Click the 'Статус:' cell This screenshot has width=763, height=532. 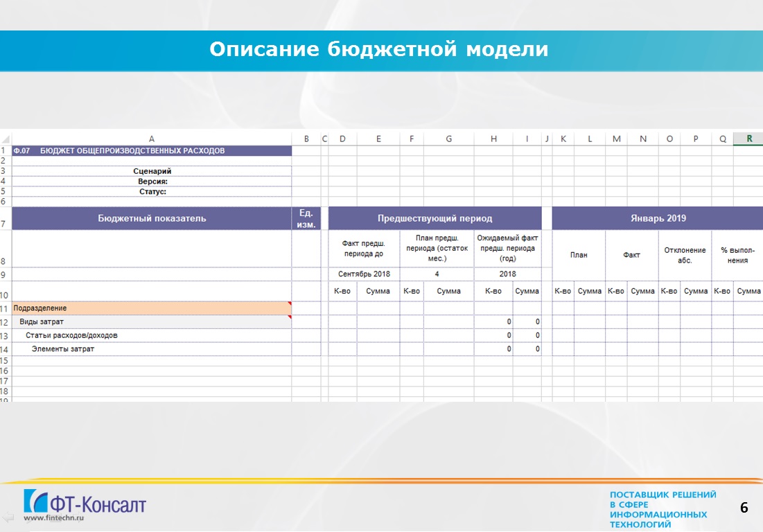[x=151, y=192]
